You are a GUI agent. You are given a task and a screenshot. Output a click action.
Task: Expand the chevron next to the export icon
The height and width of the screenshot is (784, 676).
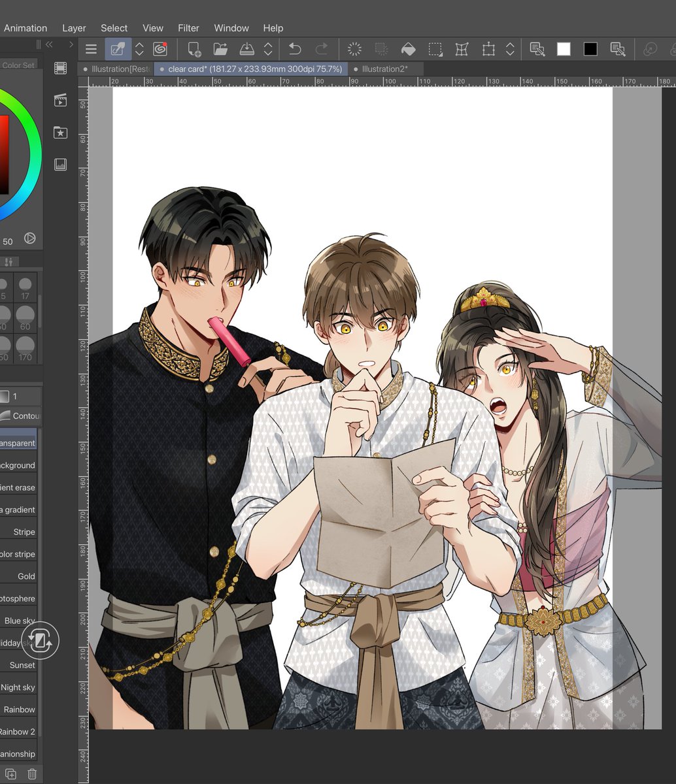[268, 49]
